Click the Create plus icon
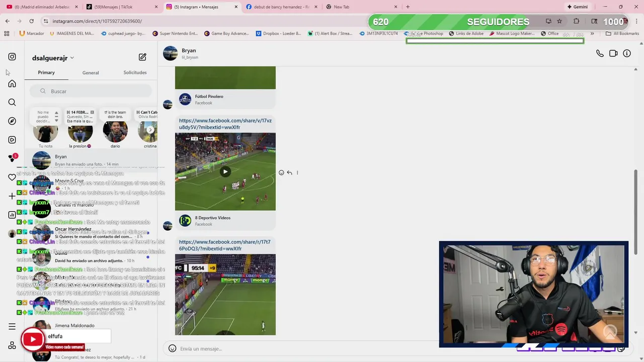Image resolution: width=644 pixels, height=362 pixels. click(x=12, y=196)
